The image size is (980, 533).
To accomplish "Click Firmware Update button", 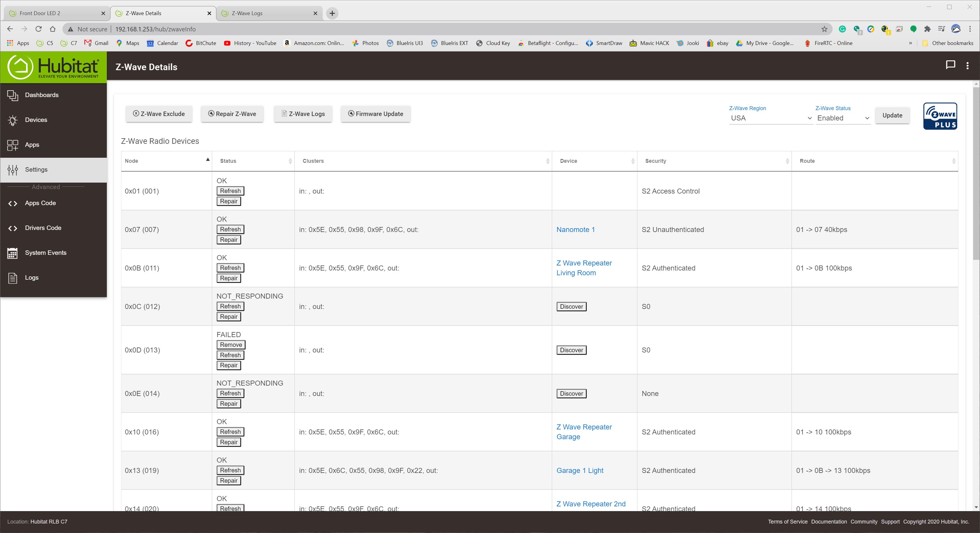I will click(x=375, y=114).
